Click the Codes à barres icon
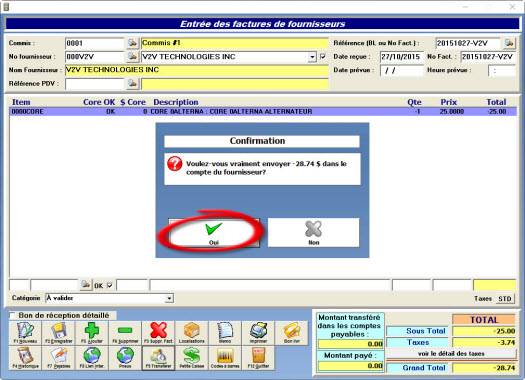 point(225,358)
